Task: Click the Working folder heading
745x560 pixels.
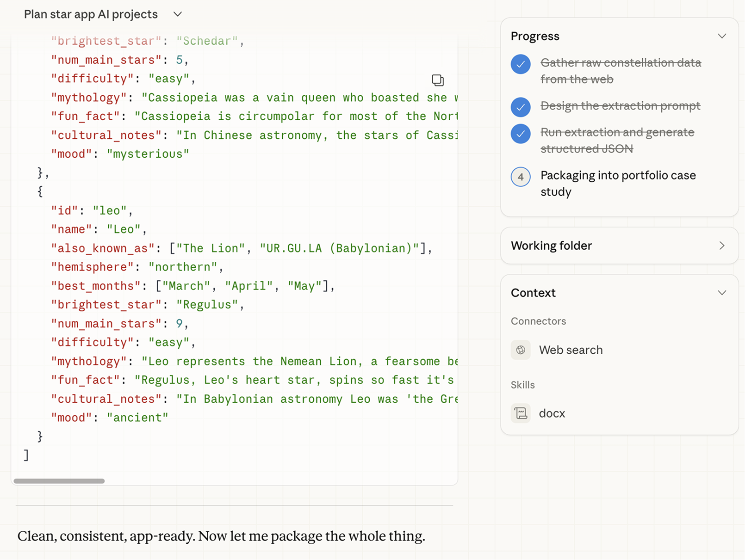Action: coord(551,246)
